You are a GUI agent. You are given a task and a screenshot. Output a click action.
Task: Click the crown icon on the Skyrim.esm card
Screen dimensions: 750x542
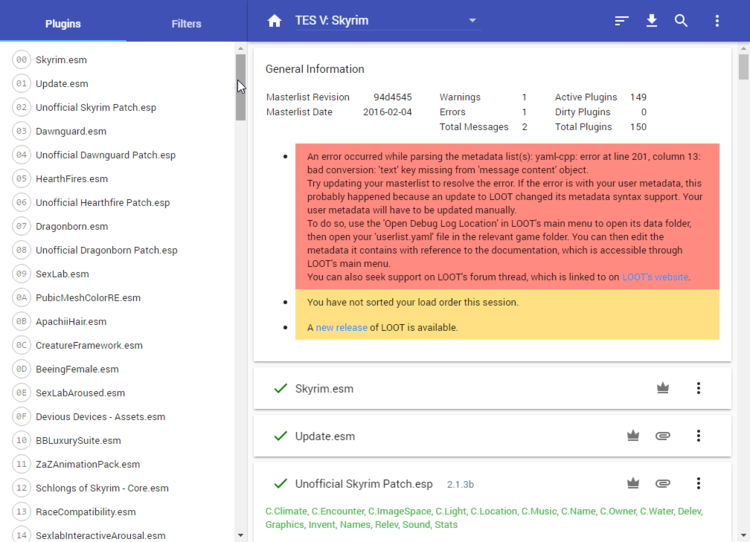pyautogui.click(x=662, y=388)
